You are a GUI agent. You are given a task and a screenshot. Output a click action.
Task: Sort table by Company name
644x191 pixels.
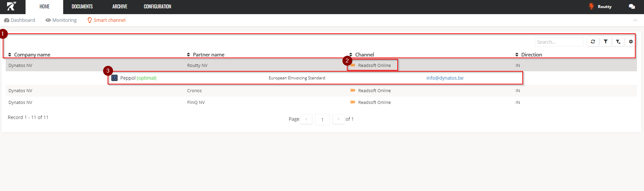click(x=32, y=54)
